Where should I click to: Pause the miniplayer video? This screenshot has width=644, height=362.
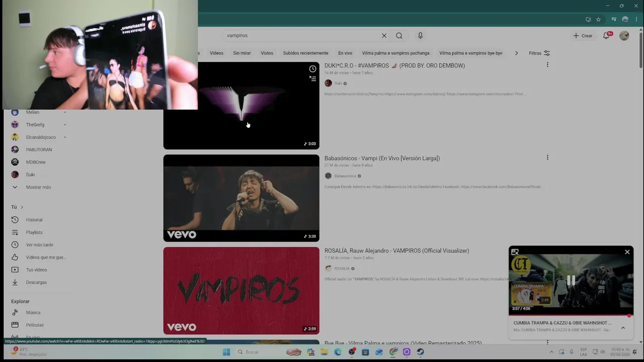click(x=571, y=281)
